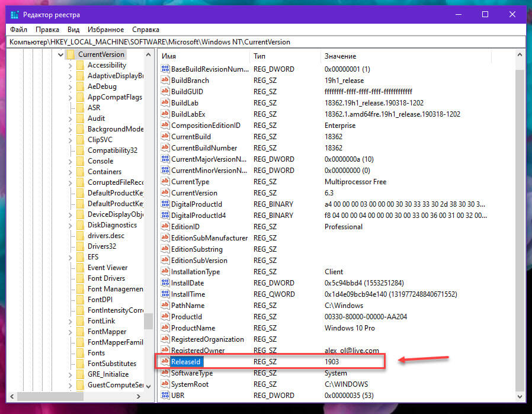Viewport: 532px width, 414px height.
Task: Select the Compatibility32 key
Action: coord(113,150)
